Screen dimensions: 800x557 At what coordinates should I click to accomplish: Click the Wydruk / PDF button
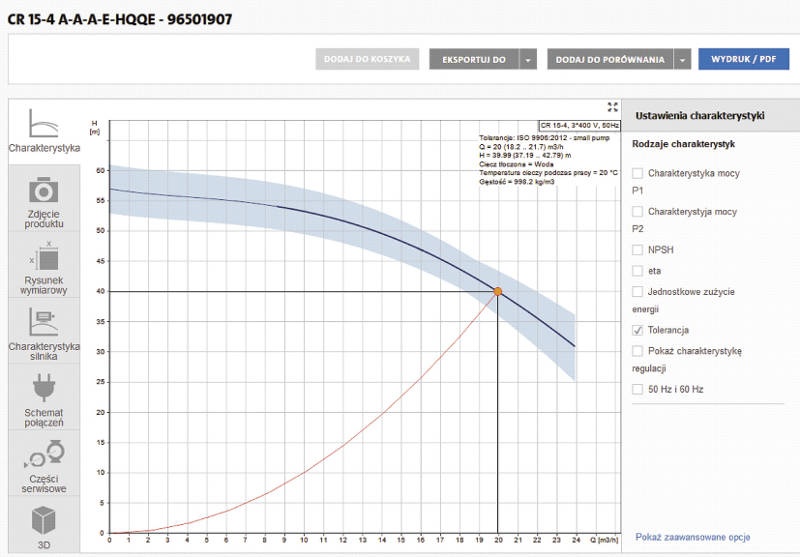point(743,59)
